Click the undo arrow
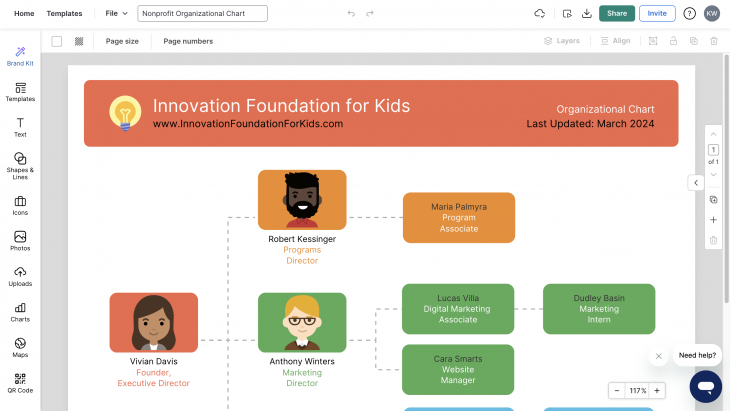The height and width of the screenshot is (411, 730). [351, 14]
